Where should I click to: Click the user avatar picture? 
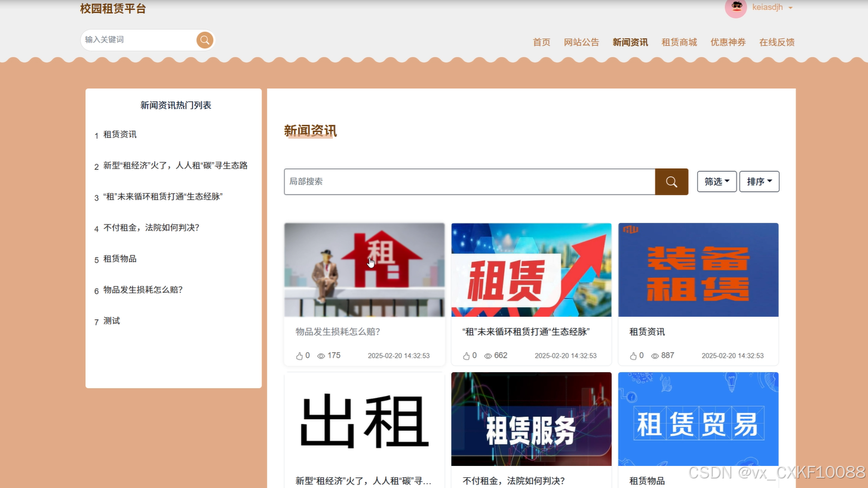[736, 8]
